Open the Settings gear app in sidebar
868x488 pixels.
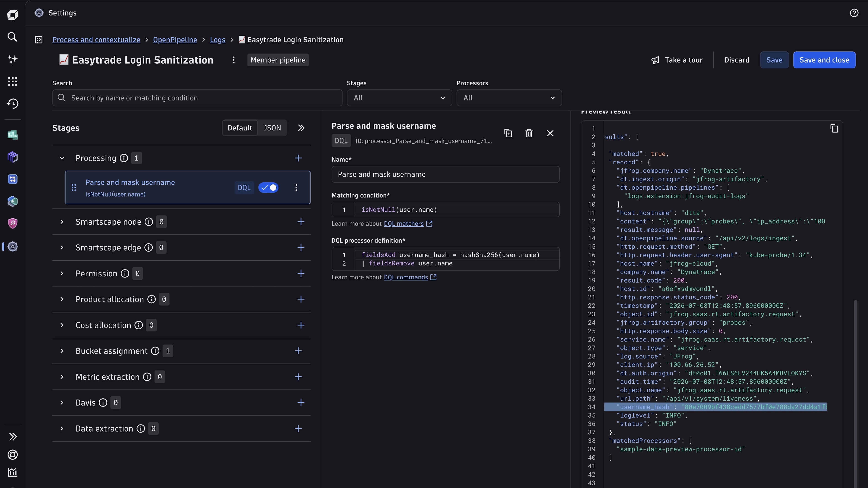click(13, 247)
